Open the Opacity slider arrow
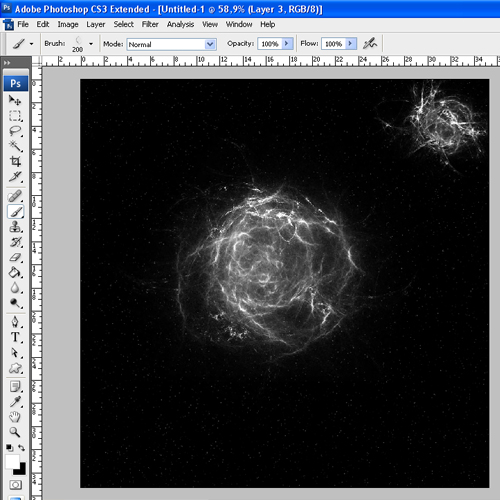Image resolution: width=500 pixels, height=500 pixels. coord(287,44)
